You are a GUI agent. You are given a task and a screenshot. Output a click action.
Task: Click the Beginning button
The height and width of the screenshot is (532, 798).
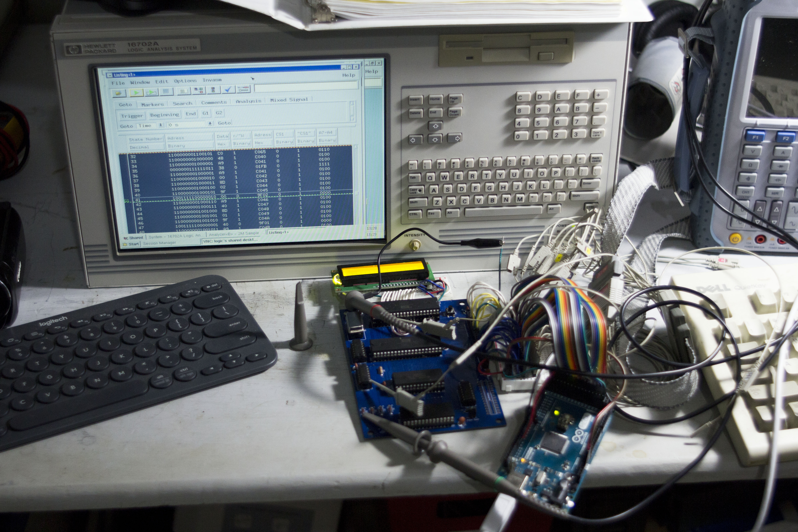pyautogui.click(x=165, y=115)
